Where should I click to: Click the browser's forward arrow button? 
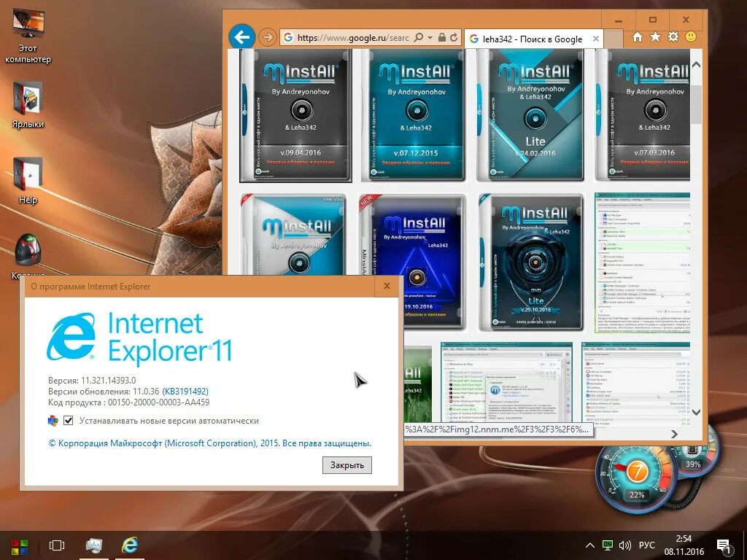coord(268,37)
